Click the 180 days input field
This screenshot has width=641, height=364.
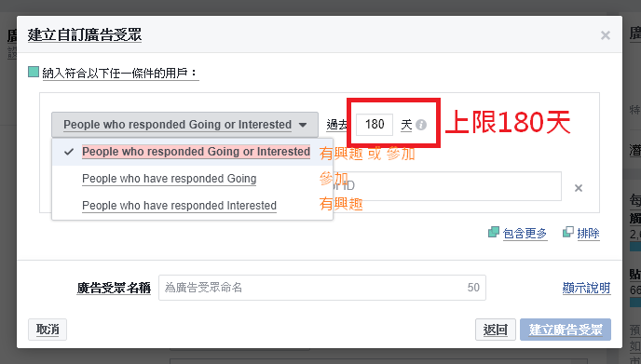click(x=375, y=125)
